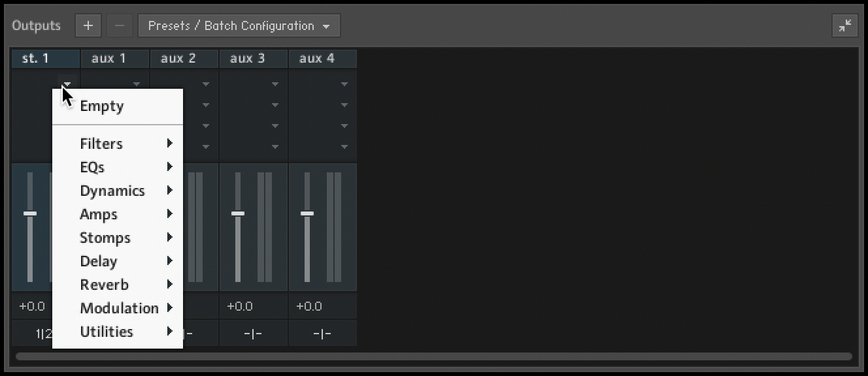Screen dimensions: 868x376
Task: Click the minimize panel icon at top right
Action: (845, 26)
